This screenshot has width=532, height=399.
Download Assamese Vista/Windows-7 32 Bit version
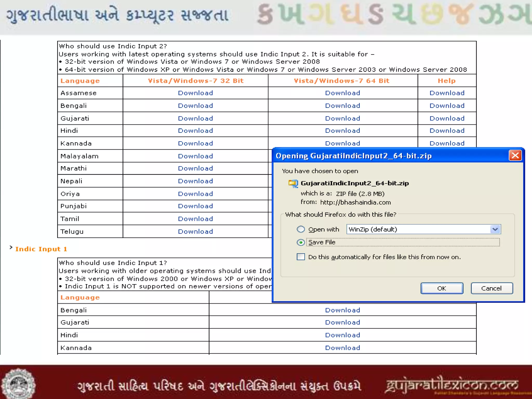click(x=195, y=93)
